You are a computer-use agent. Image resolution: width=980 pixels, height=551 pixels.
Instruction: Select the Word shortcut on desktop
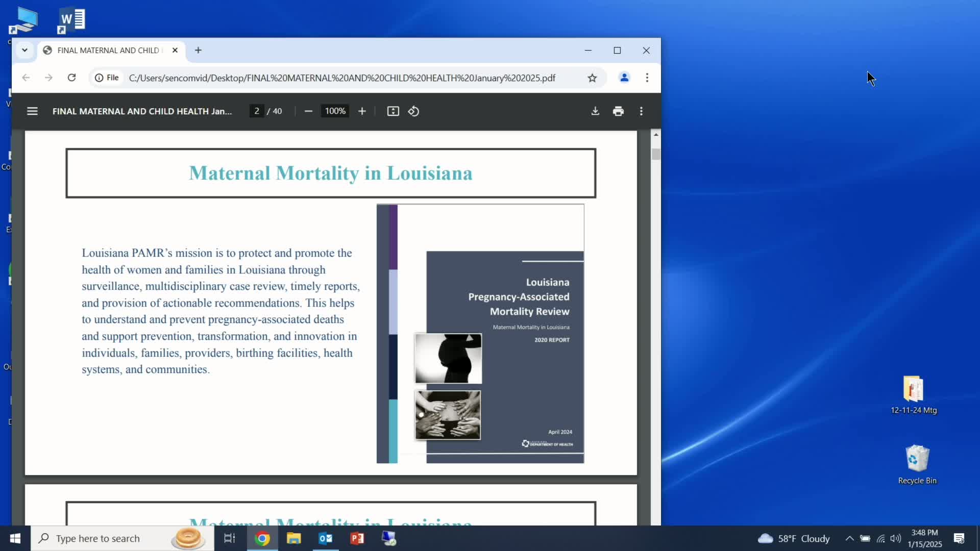coord(71,20)
